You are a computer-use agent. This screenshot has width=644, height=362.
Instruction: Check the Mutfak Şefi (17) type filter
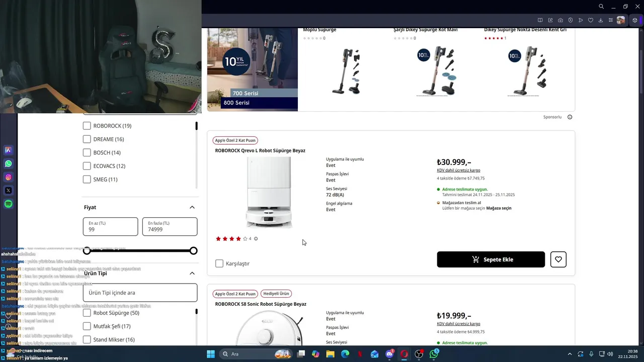87,326
